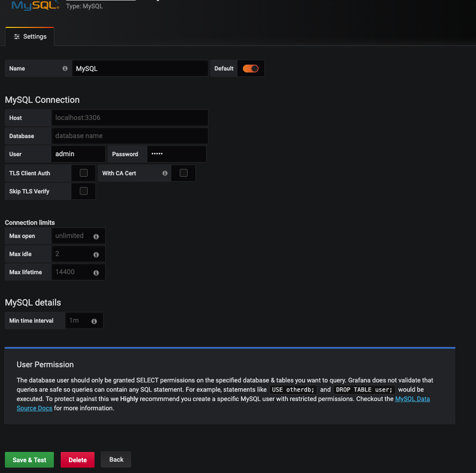The height and width of the screenshot is (473, 476).
Task: Open the MySQL Data Source Docs link
Action: 412,399
